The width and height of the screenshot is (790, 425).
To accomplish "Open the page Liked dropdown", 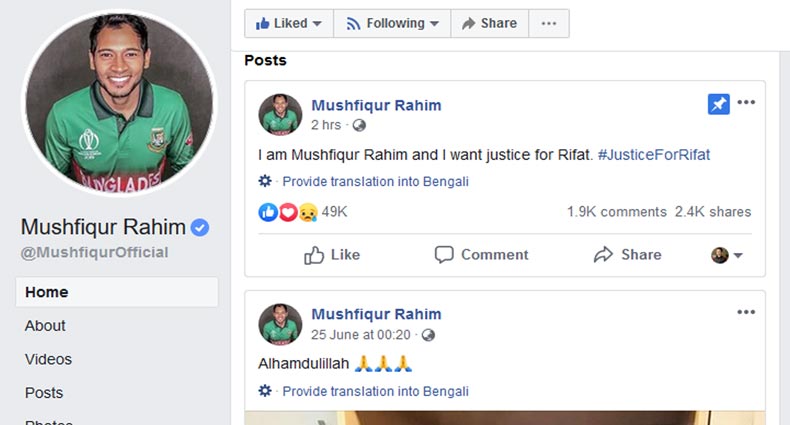I will click(288, 23).
